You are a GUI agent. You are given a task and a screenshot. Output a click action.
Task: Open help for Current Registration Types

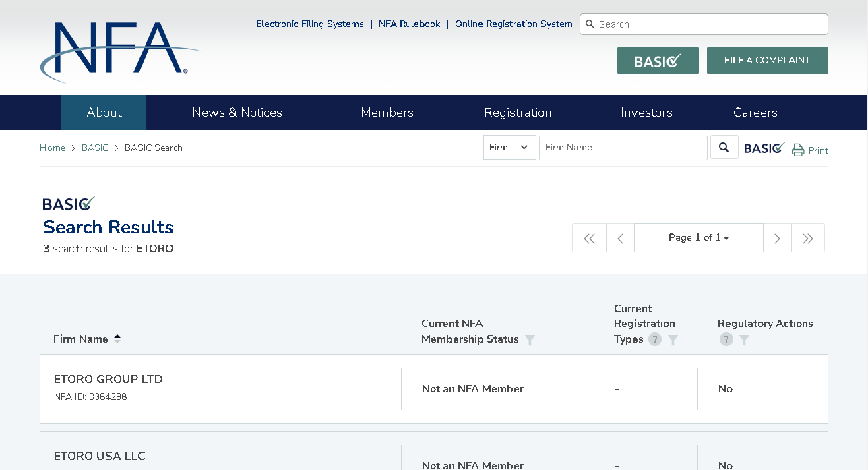[x=655, y=339]
